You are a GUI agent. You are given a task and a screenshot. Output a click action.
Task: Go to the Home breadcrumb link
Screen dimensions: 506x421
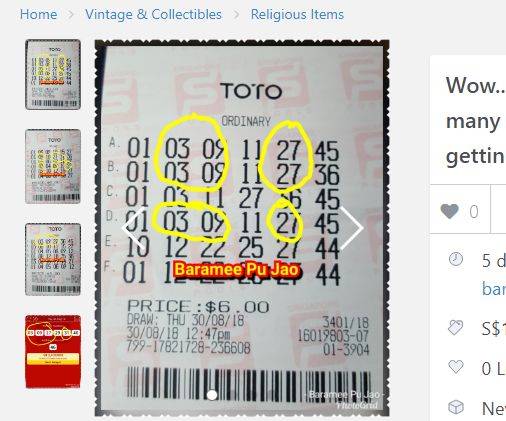(x=38, y=14)
